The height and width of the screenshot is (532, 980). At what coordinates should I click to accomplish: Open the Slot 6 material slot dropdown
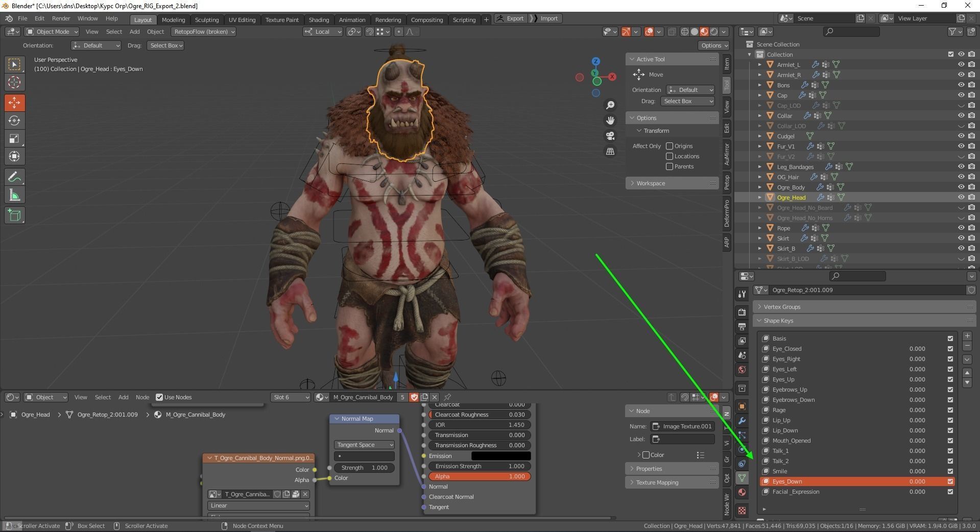pos(291,397)
